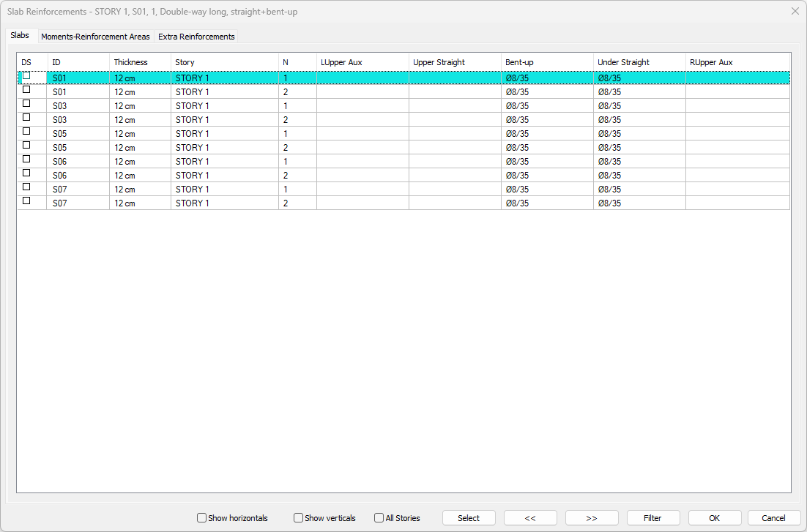This screenshot has width=807, height=532.
Task: Go to previous slab with << button
Action: (530, 518)
